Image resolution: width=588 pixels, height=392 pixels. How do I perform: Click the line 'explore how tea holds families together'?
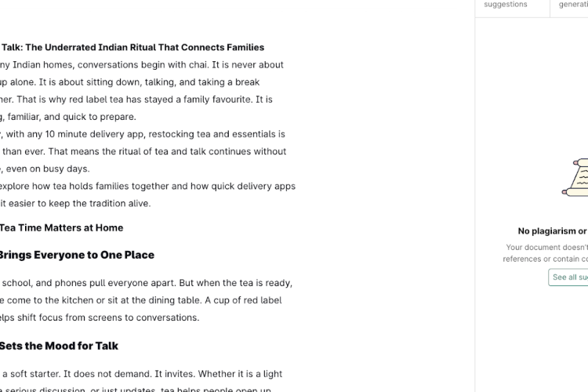pos(147,186)
